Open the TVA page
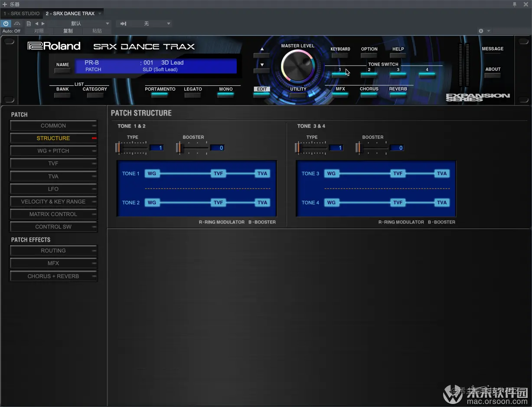532x407 pixels. (53, 177)
